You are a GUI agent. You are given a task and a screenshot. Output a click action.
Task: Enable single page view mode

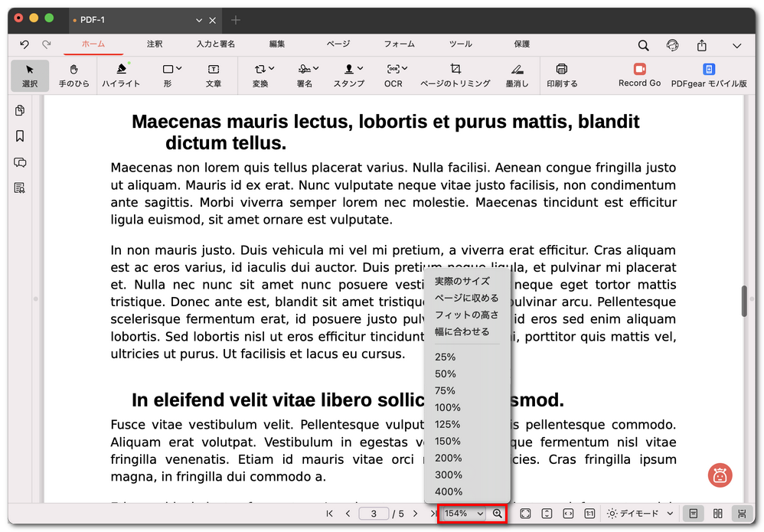tap(693, 514)
